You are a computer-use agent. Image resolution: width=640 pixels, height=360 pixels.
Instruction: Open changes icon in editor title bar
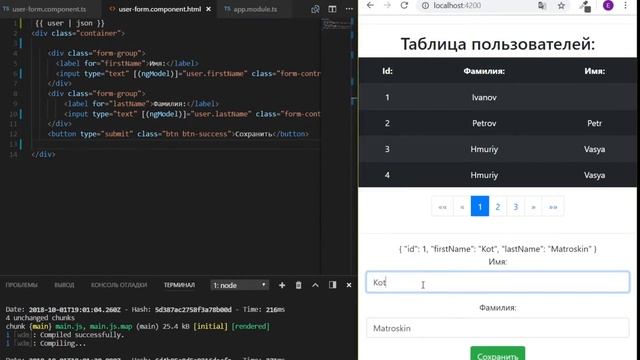pyautogui.click(x=315, y=9)
